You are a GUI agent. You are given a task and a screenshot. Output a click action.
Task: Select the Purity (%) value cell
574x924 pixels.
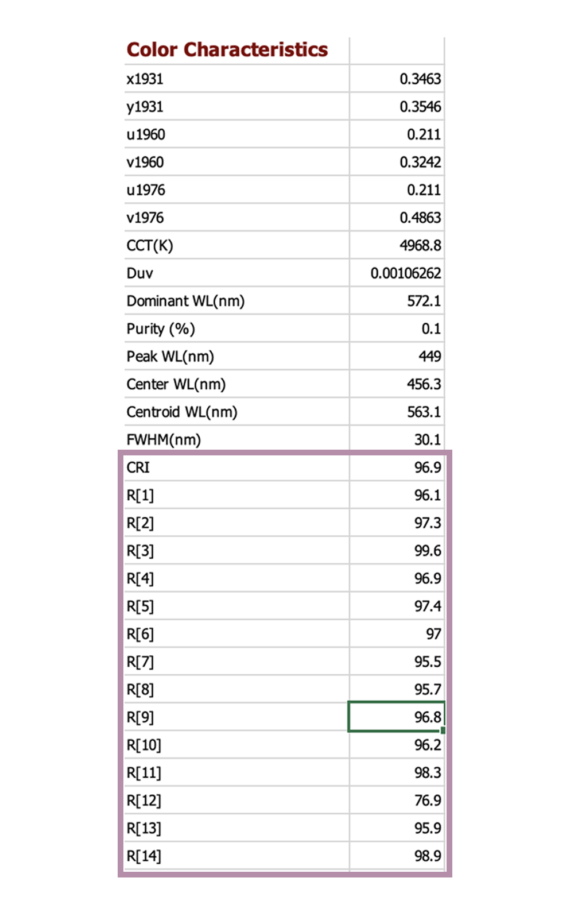click(397, 329)
